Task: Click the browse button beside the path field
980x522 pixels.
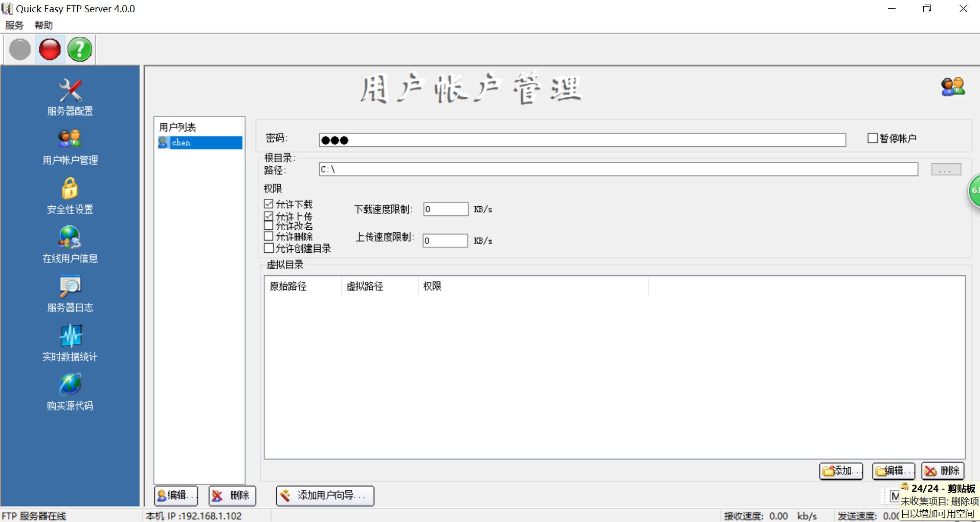Action: (x=946, y=169)
